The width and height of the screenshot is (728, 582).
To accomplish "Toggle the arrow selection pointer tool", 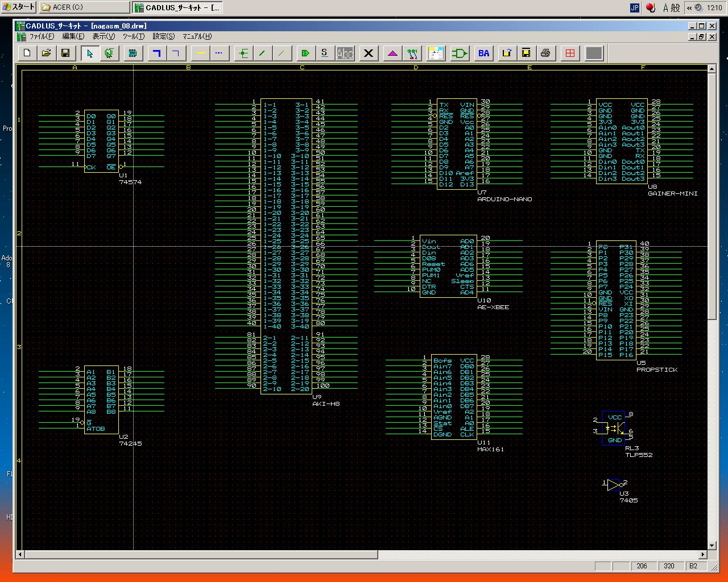I will click(89, 53).
